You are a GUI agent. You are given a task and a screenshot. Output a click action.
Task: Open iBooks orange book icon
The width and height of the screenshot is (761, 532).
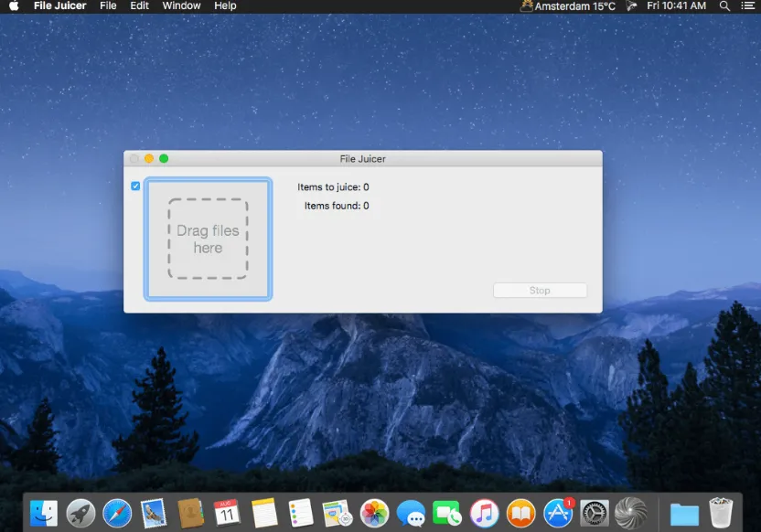coord(520,513)
